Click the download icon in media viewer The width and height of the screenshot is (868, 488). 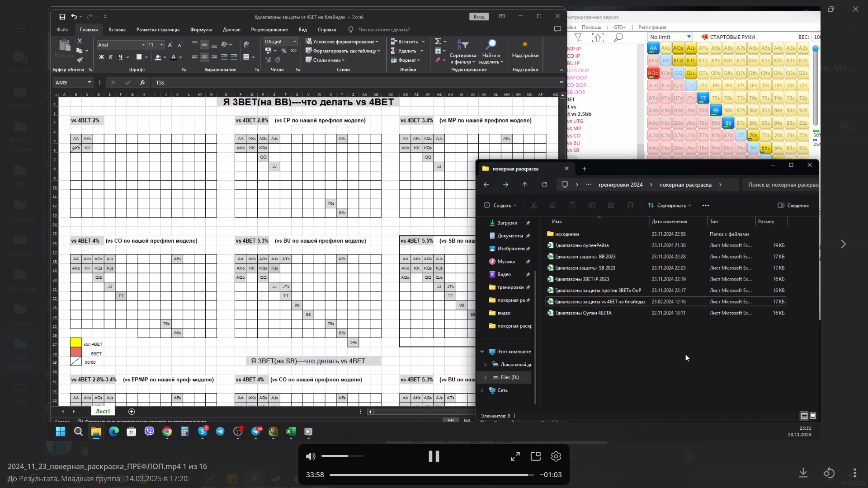pos(803,473)
